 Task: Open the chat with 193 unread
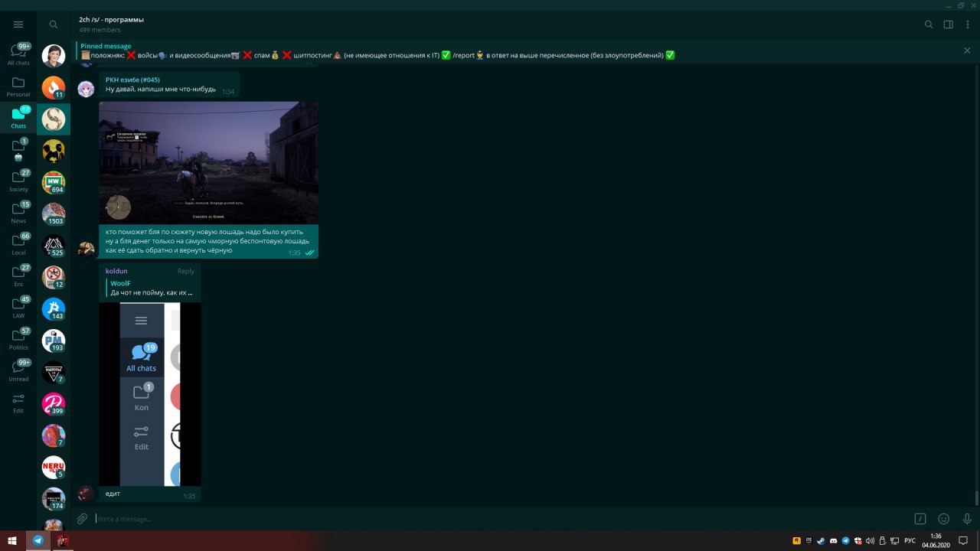[54, 341]
